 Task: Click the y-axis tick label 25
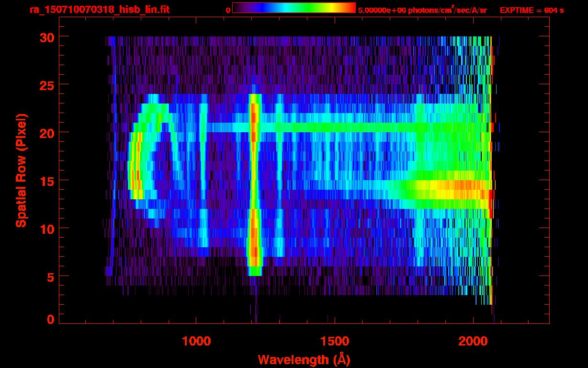pos(46,85)
